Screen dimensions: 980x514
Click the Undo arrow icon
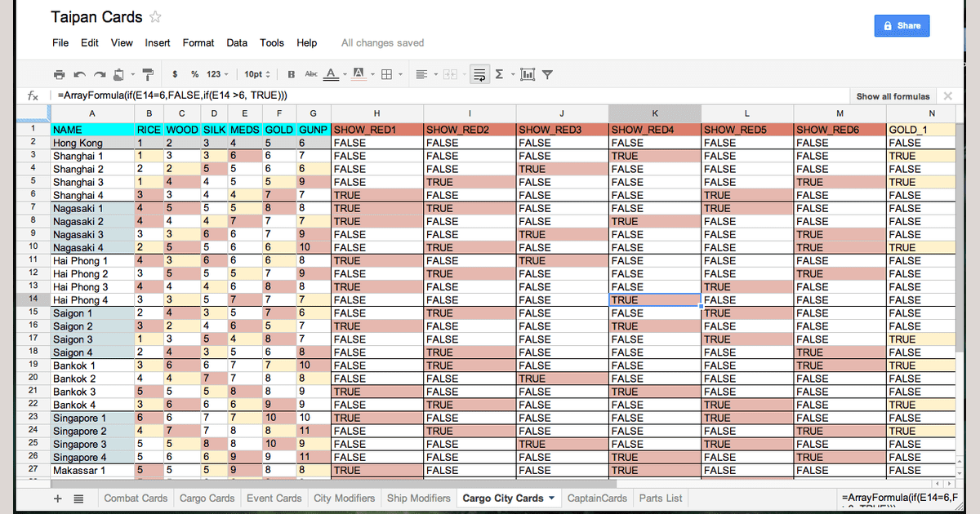tap(80, 74)
